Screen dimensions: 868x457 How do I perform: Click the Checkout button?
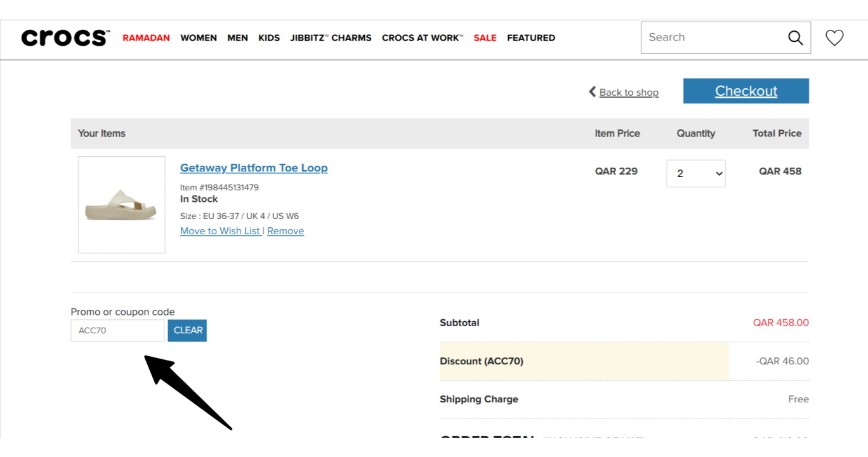746,91
